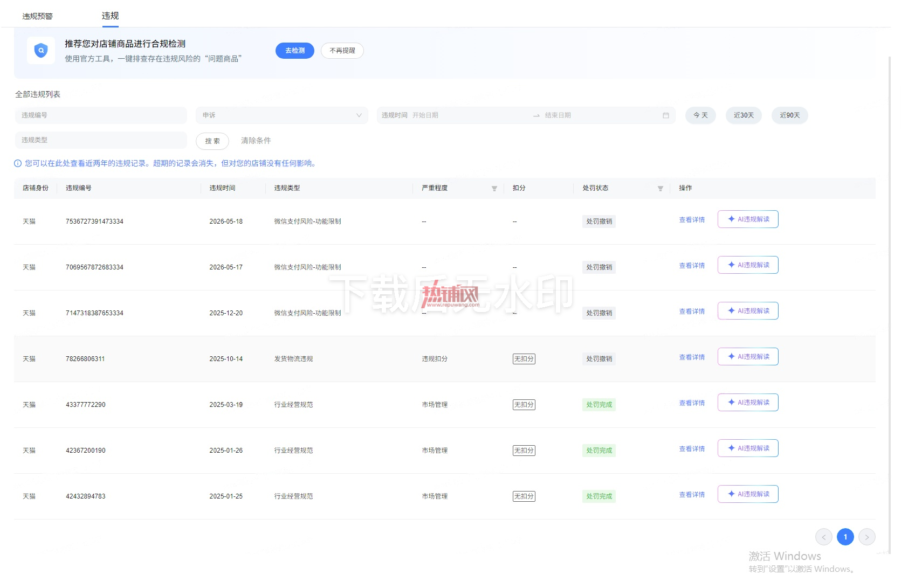
Task: Toggle the 今天 quick filter
Action: pos(700,115)
